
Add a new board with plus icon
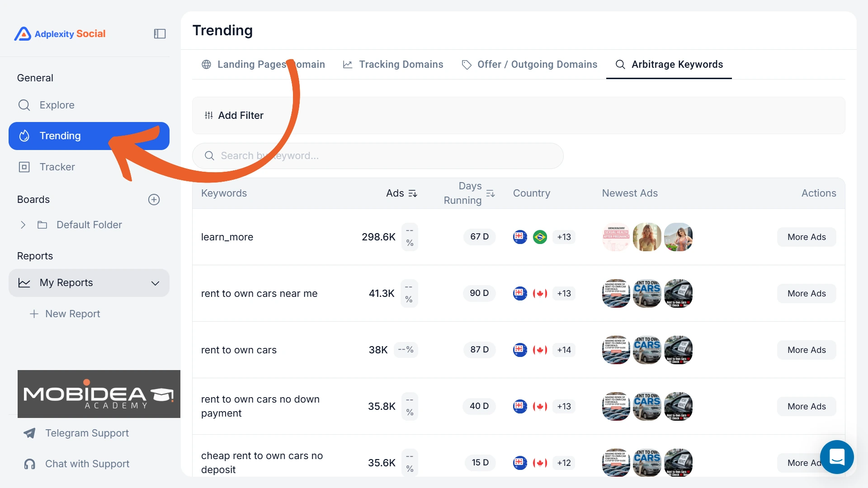154,200
